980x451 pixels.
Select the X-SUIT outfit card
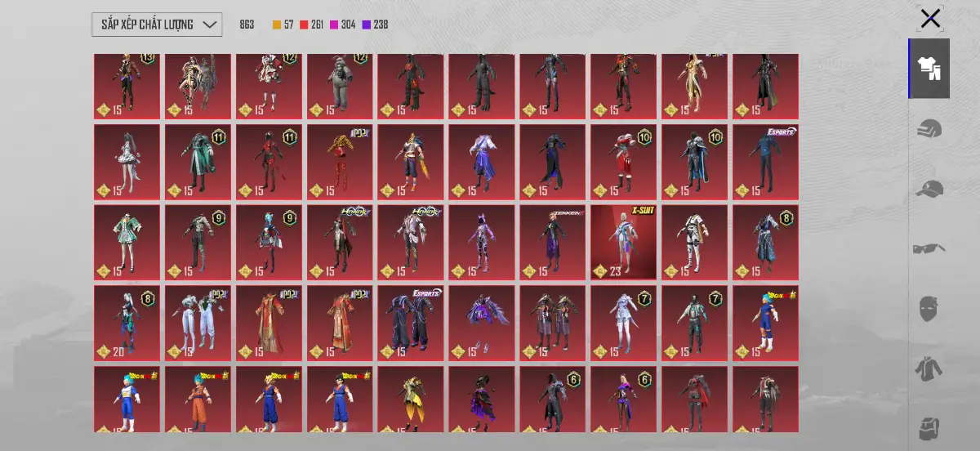(x=623, y=242)
